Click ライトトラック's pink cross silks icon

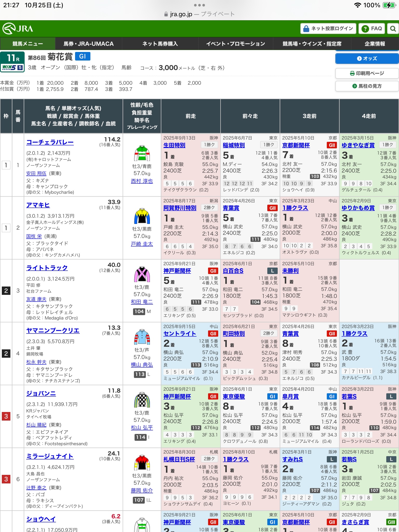142,274
